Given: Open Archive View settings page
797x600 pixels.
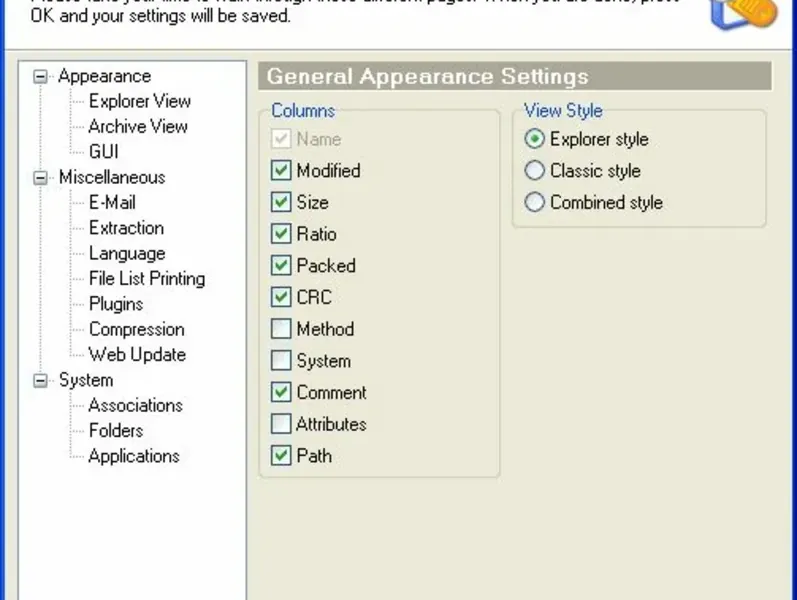Looking at the screenshot, I should 138,126.
